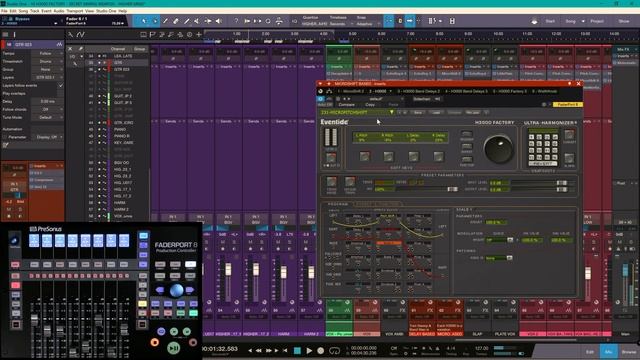
Task: Select the Mute tool in the toolbar
Action: [x=197, y=21]
